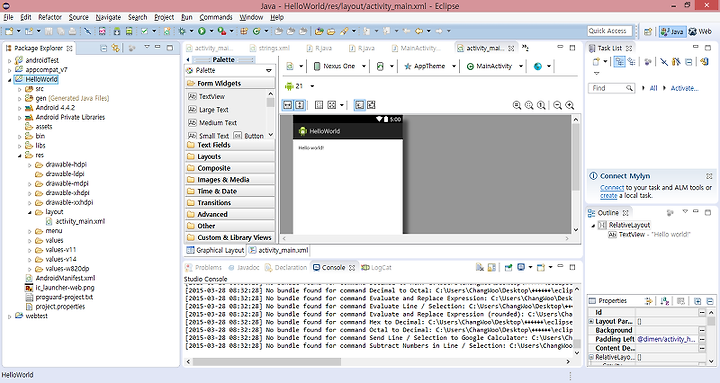Click the layout canvas vertical scrollbar
This screenshot has height=383, width=720.
[575, 158]
